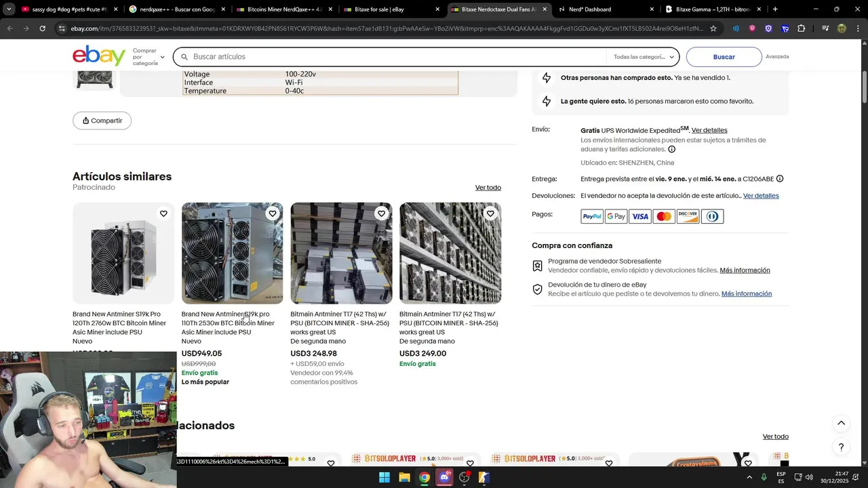Open Ver todo in Artículos similares

click(x=488, y=188)
